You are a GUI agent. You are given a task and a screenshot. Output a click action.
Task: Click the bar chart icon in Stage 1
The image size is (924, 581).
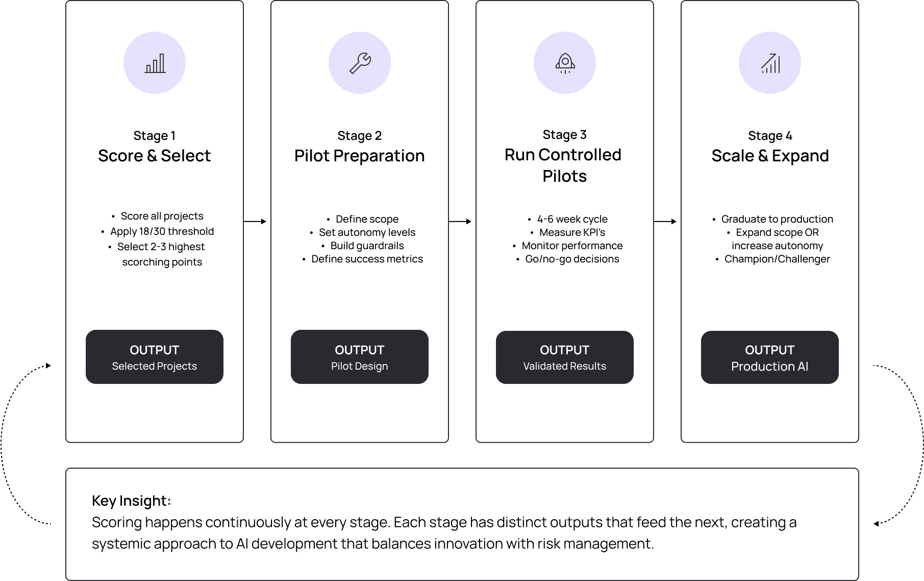tap(155, 63)
